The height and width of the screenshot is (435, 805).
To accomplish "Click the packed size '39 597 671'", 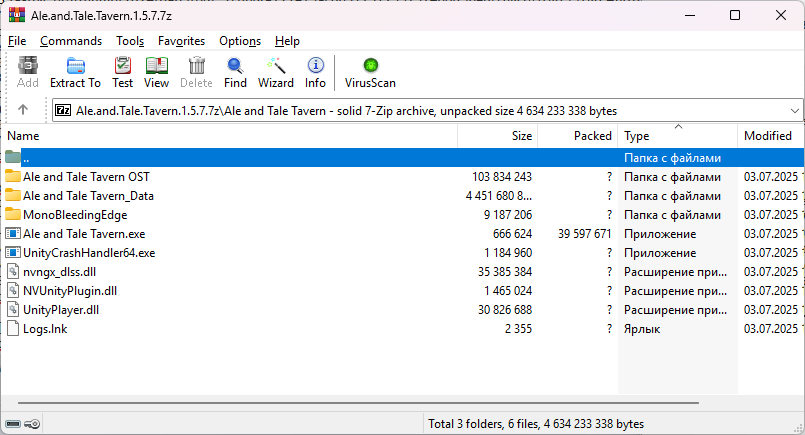I will pos(585,234).
